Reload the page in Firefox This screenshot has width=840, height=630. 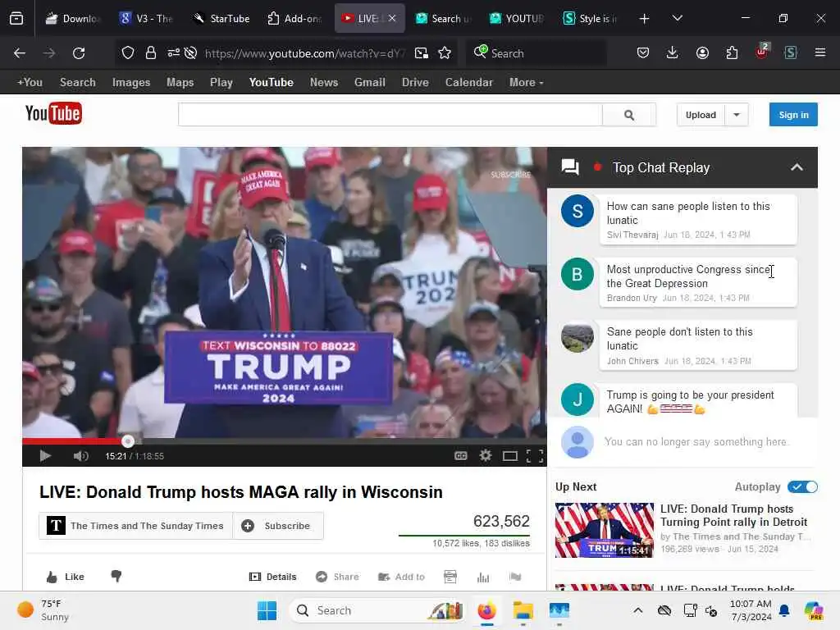79,53
